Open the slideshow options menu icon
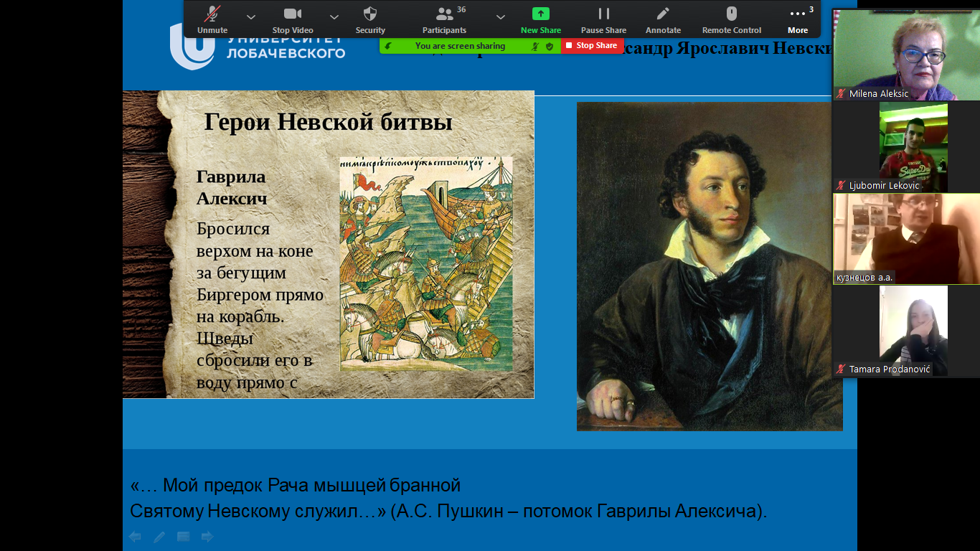Screen dimensions: 980x551 (x=183, y=537)
